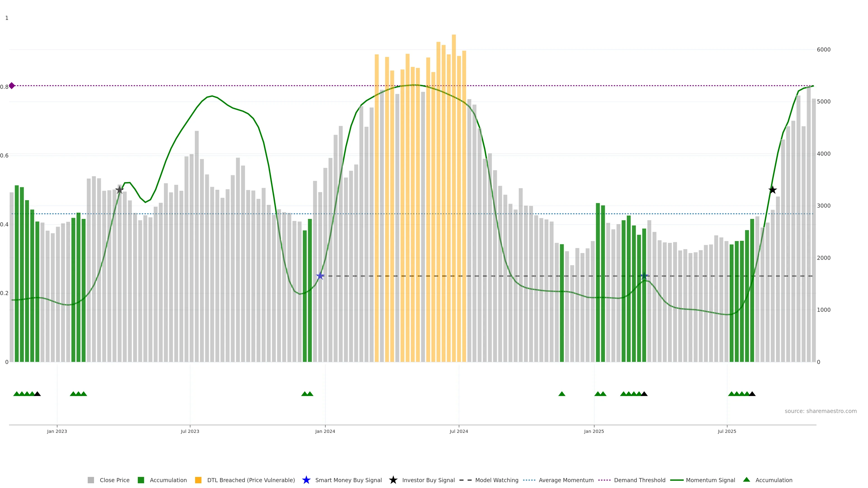Click the green Accumulation square legend swatch
The image size is (868, 488).
[141, 480]
